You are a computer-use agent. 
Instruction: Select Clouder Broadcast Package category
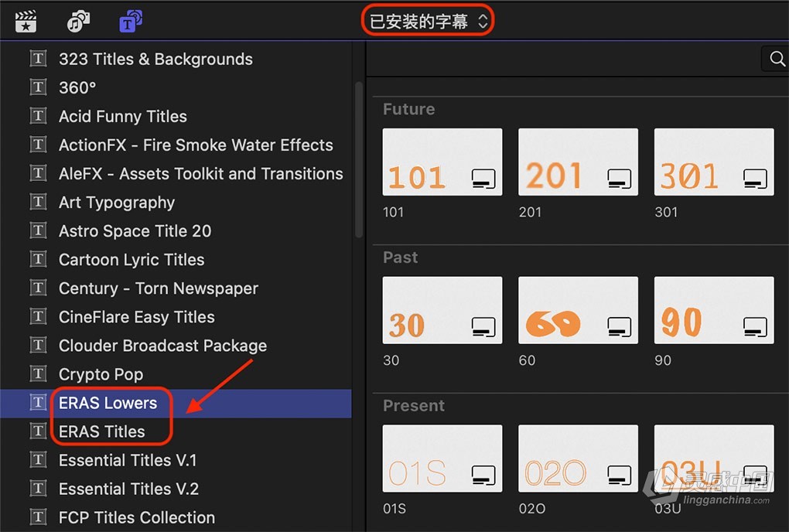click(x=176, y=346)
